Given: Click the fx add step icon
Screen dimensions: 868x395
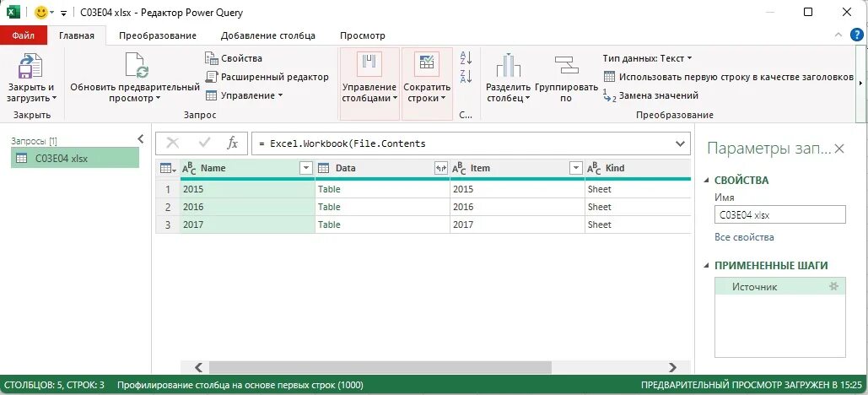Looking at the screenshot, I should (233, 143).
